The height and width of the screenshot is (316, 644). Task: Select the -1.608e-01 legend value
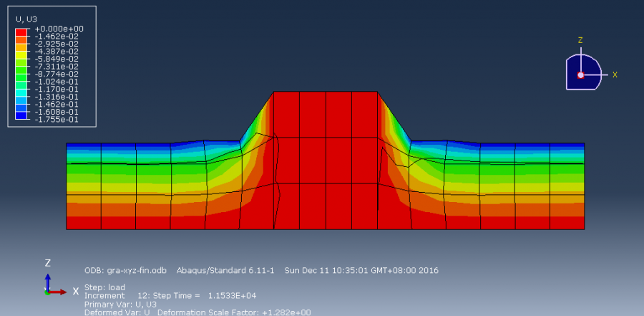(57, 112)
